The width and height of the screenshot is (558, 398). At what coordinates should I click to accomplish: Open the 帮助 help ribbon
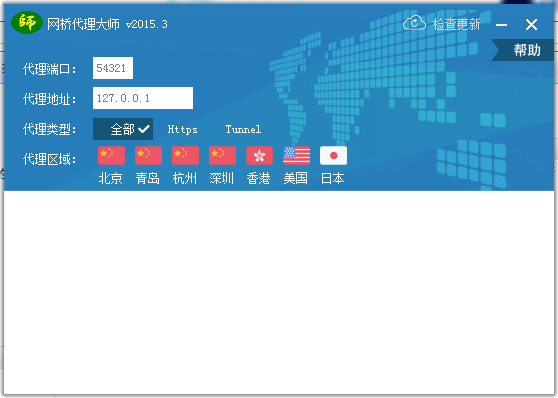click(523, 50)
